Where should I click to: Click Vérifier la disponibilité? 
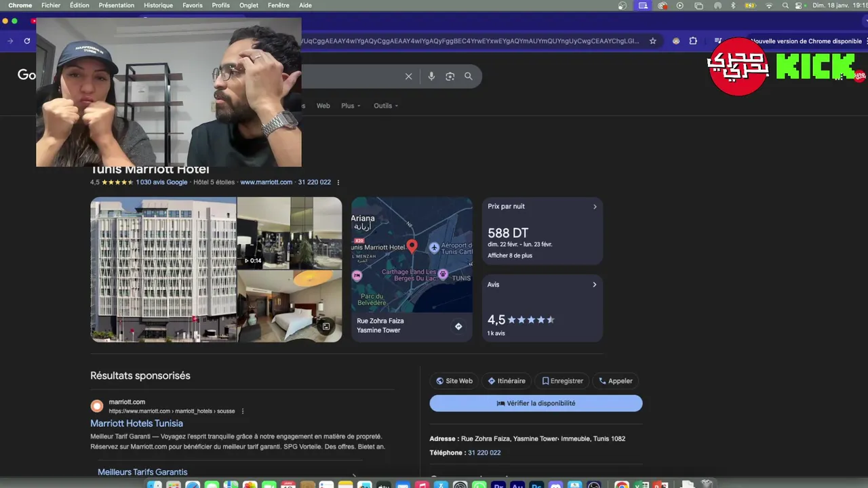tap(536, 403)
